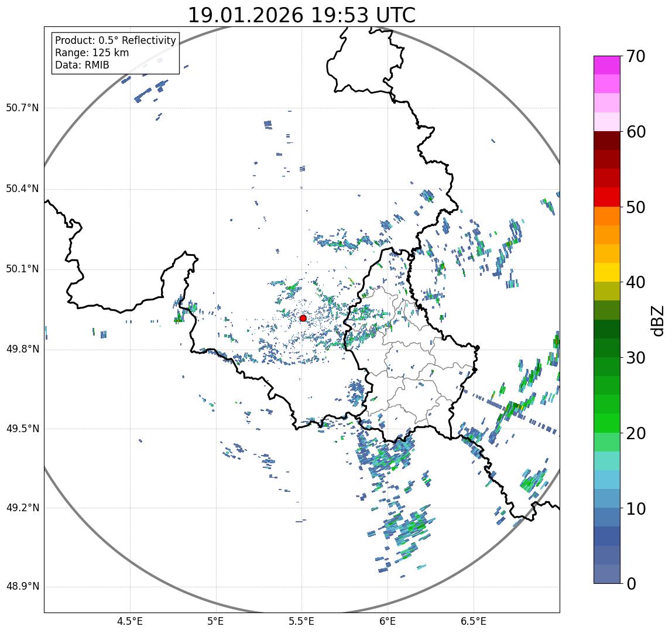This screenshot has height=633, width=672.
Task: Click the 'Data: RMIB' legend line
Action: [83, 65]
